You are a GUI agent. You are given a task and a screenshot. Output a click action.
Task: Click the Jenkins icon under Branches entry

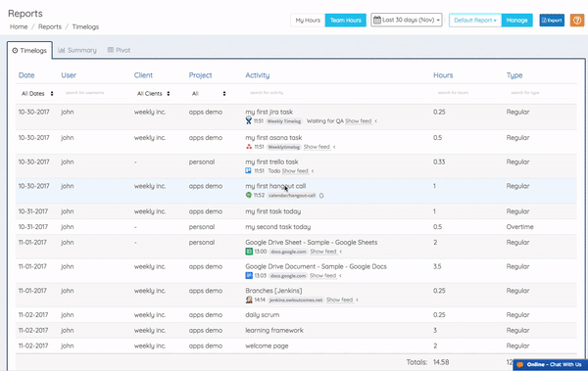[249, 300]
